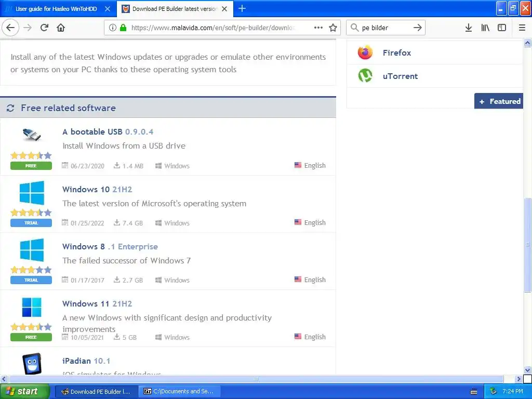Click the iPadian app icon
This screenshot has width=532, height=399.
pyautogui.click(x=32, y=364)
